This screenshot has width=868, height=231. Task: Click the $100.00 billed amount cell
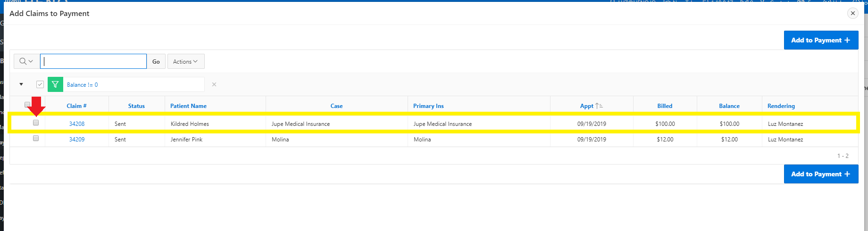(x=665, y=124)
